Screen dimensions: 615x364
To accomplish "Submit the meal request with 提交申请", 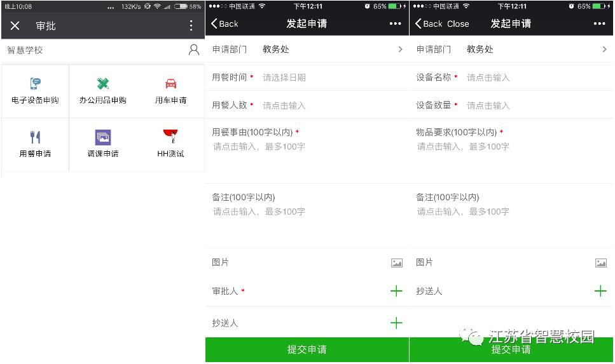I will [307, 349].
